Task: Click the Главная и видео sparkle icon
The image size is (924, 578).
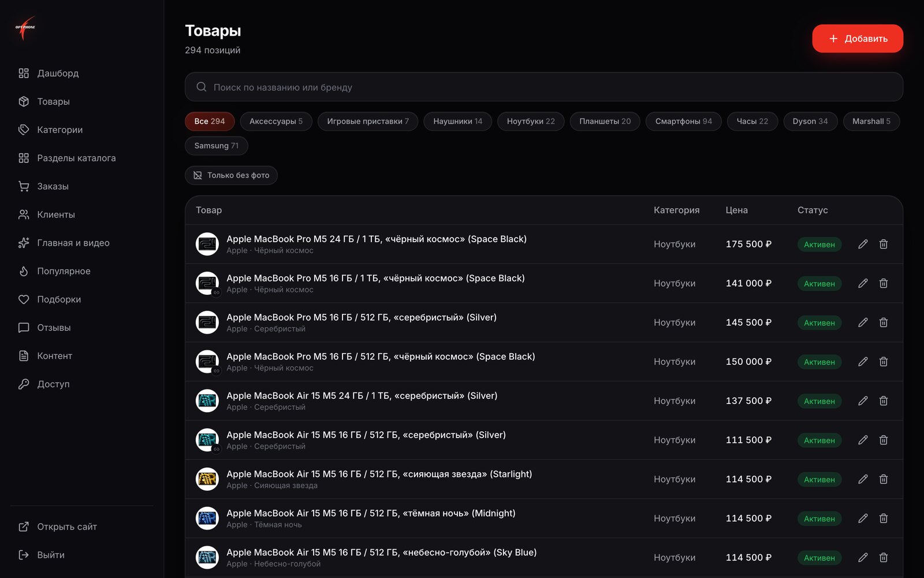Action: pyautogui.click(x=24, y=243)
